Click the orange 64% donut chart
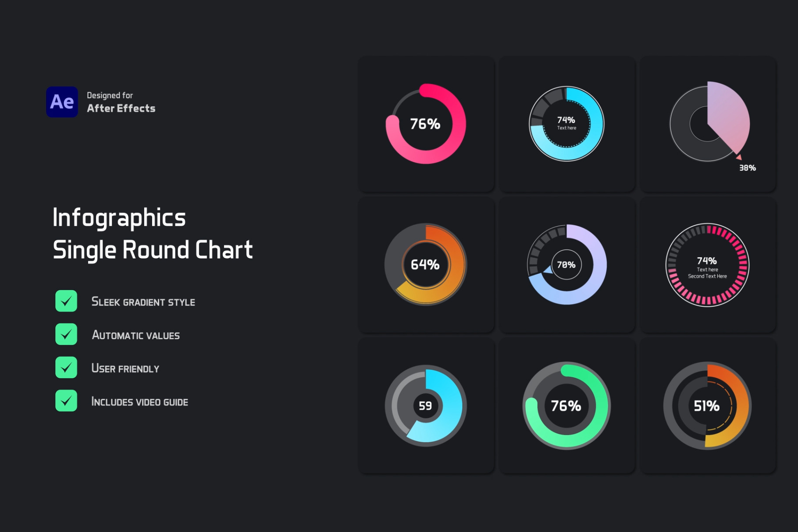Image resolution: width=798 pixels, height=532 pixels. coord(425,265)
